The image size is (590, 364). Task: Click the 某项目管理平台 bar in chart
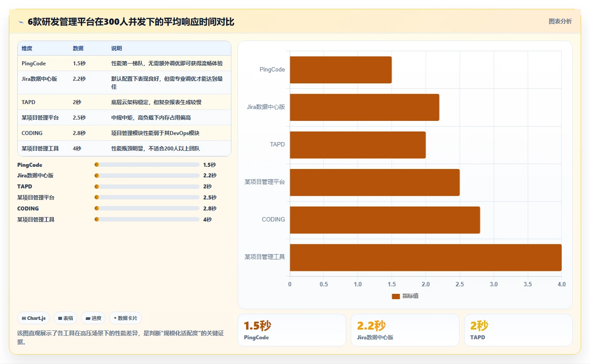coord(374,182)
